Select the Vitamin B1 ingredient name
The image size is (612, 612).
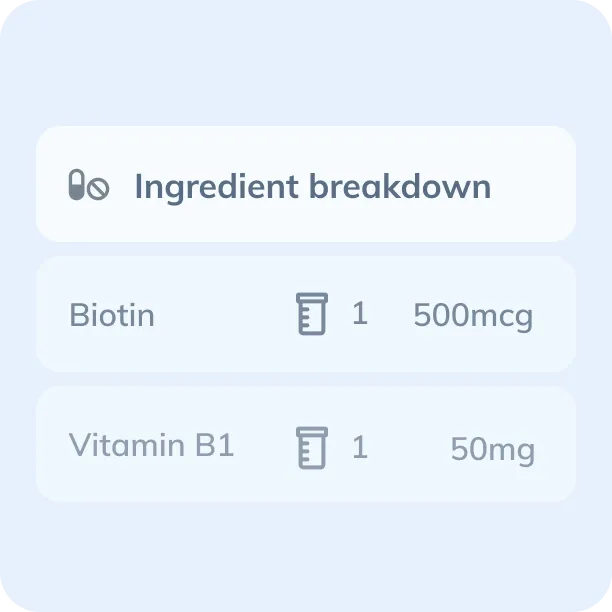[x=152, y=445]
